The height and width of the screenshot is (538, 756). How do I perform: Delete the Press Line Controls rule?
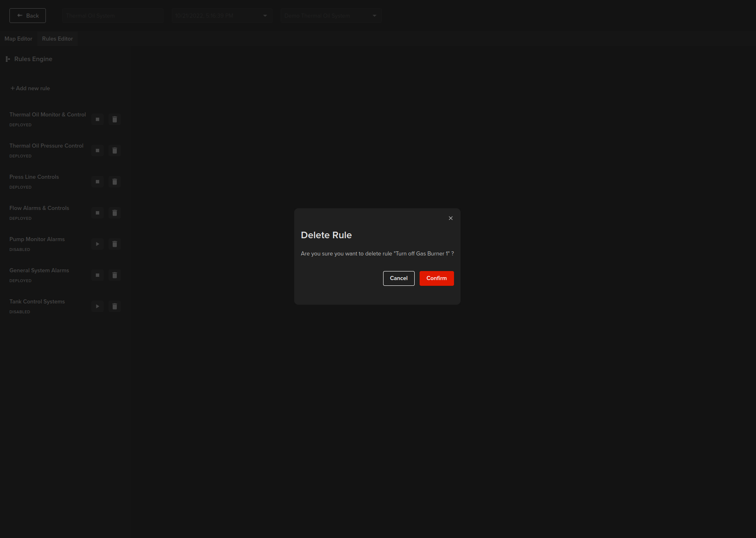(x=115, y=182)
